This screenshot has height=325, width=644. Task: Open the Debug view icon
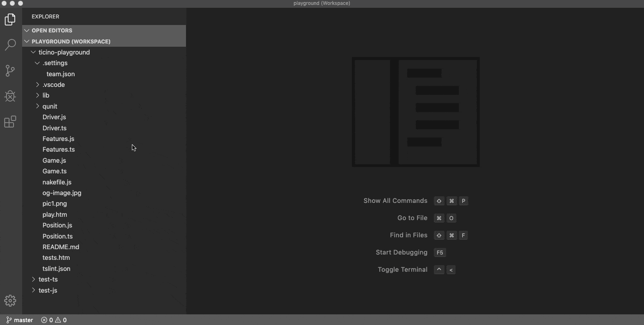10,96
